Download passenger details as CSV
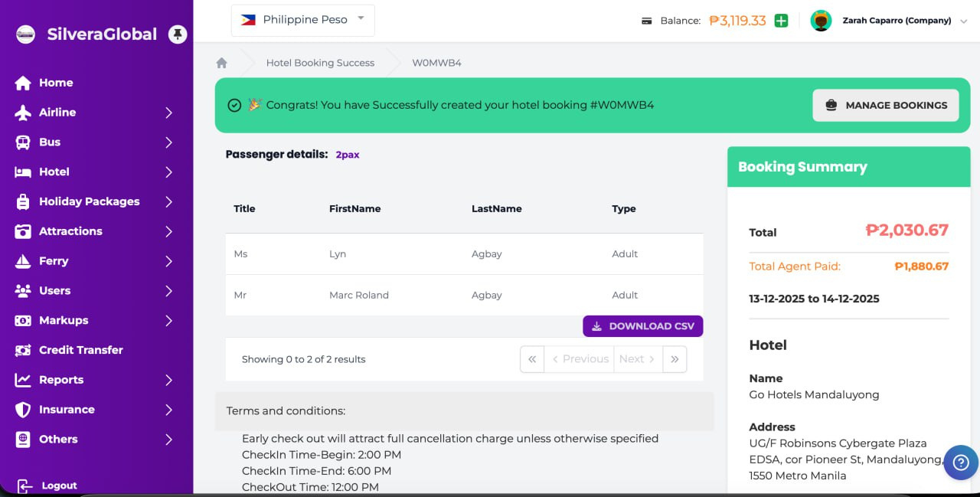 pyautogui.click(x=642, y=326)
